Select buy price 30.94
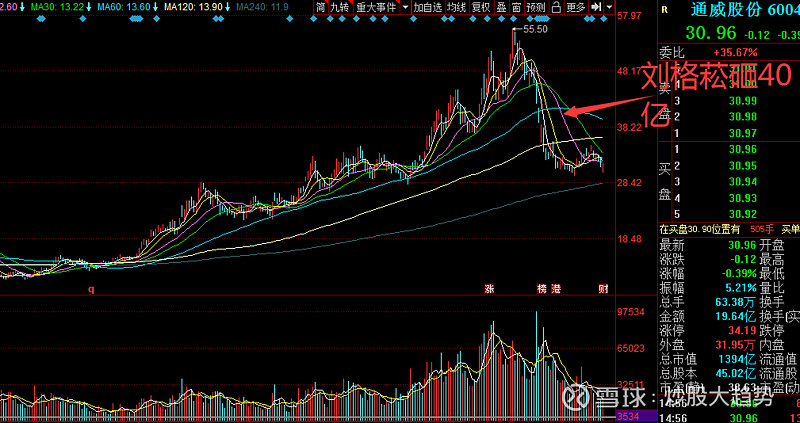Viewport: 800px width, 423px height. point(743,182)
